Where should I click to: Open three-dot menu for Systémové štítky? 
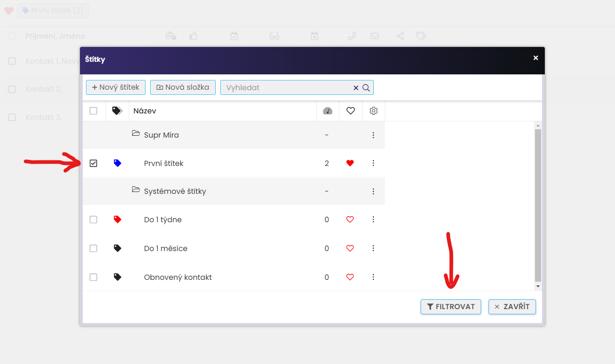point(373,192)
